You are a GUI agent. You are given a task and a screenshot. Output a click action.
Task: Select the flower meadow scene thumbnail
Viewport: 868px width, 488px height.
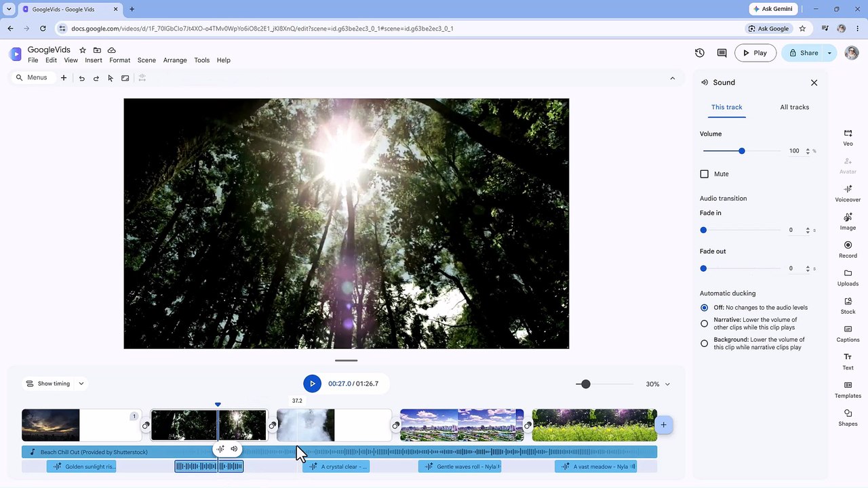pos(594,425)
